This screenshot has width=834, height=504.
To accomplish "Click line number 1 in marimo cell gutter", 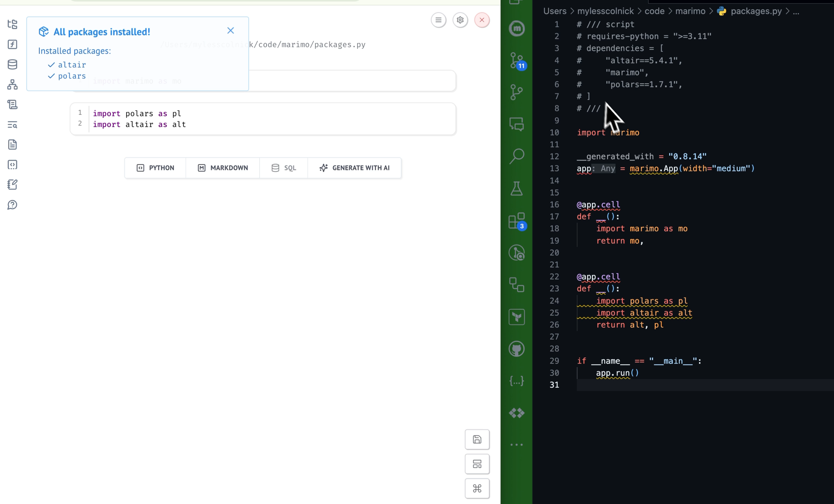I will [x=80, y=112].
